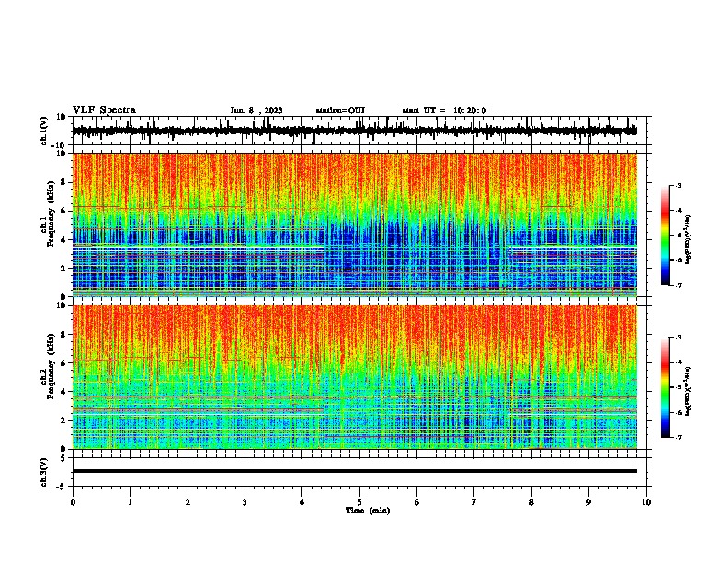The image size is (728, 563).
Task: Click the 'ch.1(V)' waveform axis label
Action: pos(44,131)
